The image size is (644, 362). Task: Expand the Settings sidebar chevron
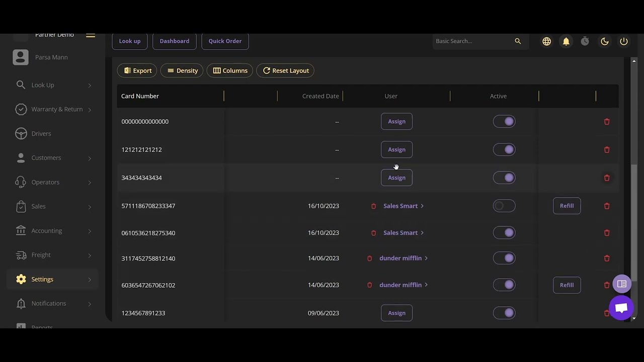pyautogui.click(x=90, y=280)
